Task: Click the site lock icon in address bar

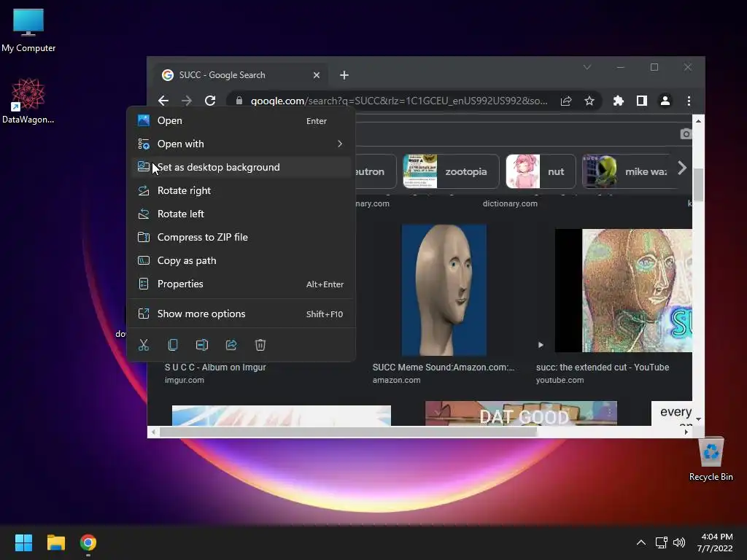Action: [239, 101]
